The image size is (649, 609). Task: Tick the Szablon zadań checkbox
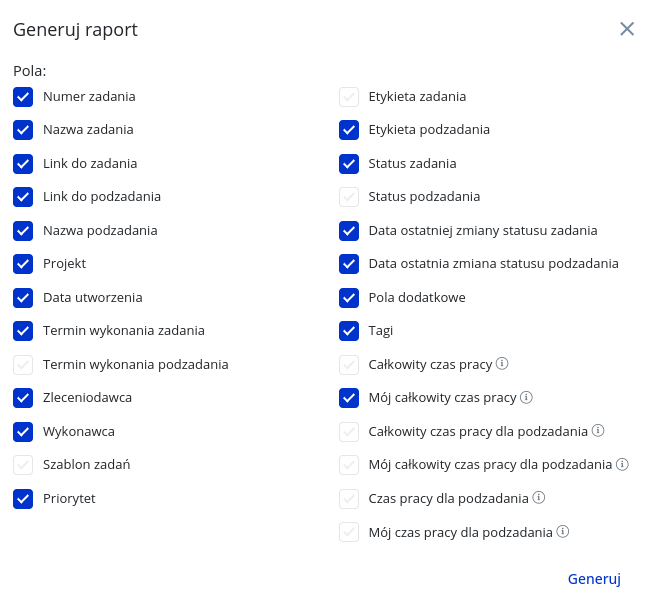(23, 465)
